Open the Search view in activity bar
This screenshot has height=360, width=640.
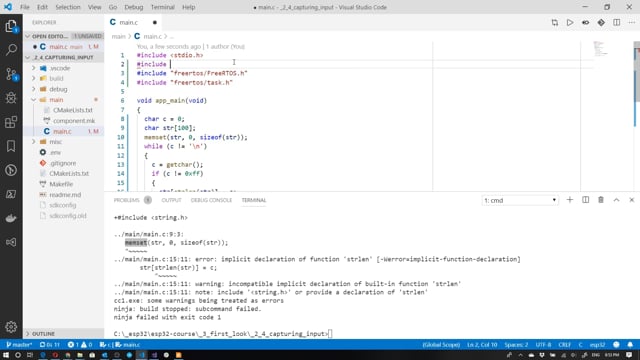[x=11, y=50]
